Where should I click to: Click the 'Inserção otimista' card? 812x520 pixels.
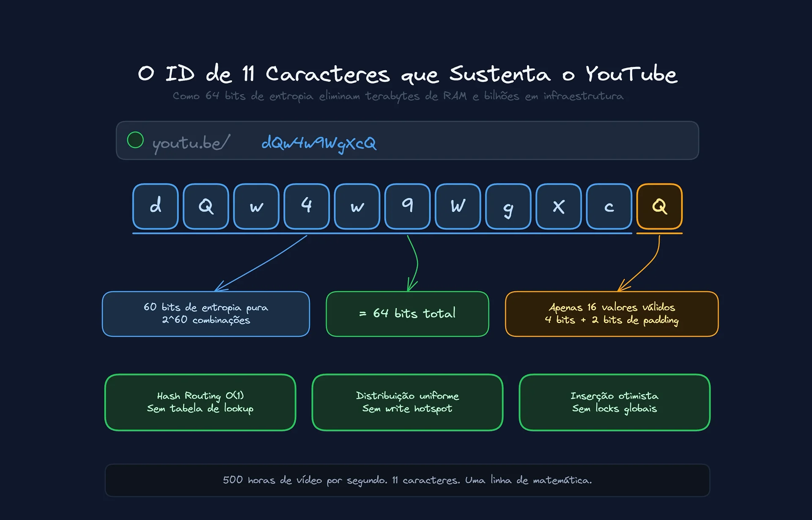[614, 402]
